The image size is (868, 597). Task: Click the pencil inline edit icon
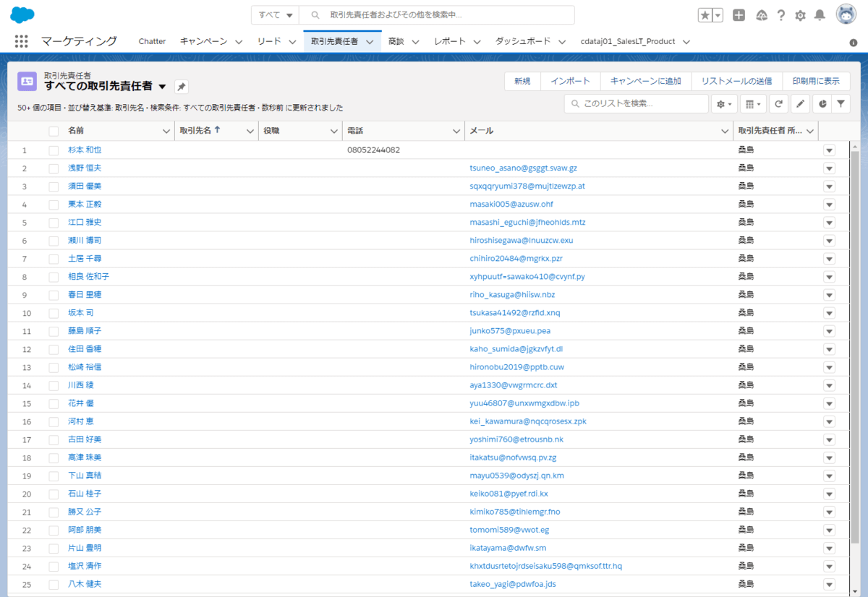pos(800,104)
